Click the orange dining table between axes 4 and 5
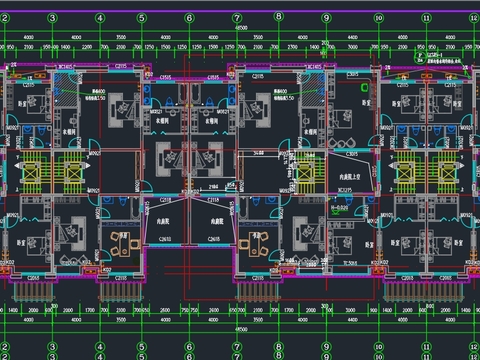Image resolution: width=480 pixels, height=360 pixels. pos(124,244)
